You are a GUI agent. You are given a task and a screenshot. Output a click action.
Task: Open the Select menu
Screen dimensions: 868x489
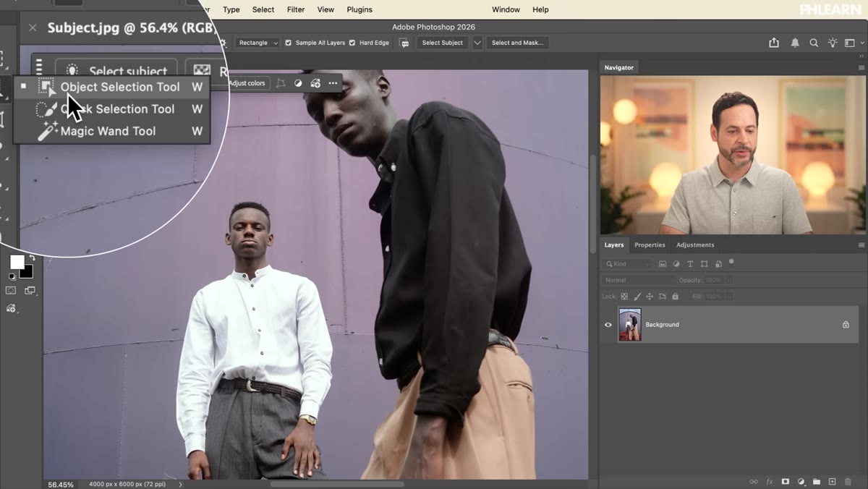pyautogui.click(x=263, y=9)
